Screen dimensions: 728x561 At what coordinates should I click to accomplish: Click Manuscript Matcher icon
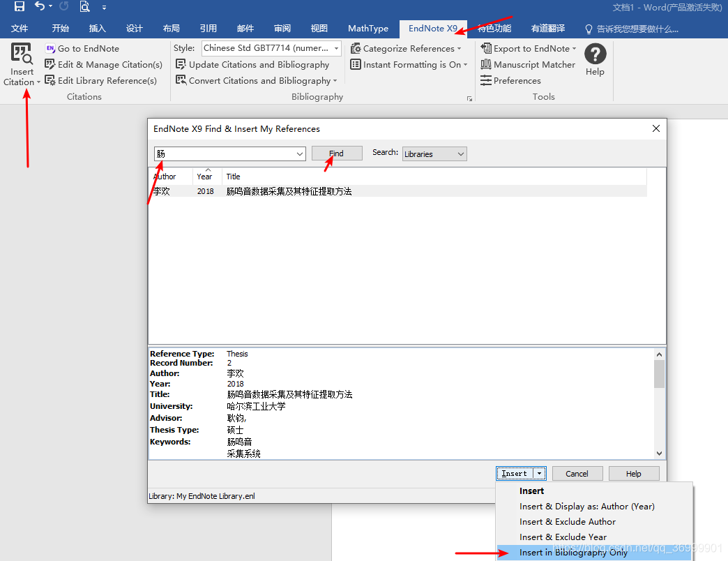click(486, 64)
